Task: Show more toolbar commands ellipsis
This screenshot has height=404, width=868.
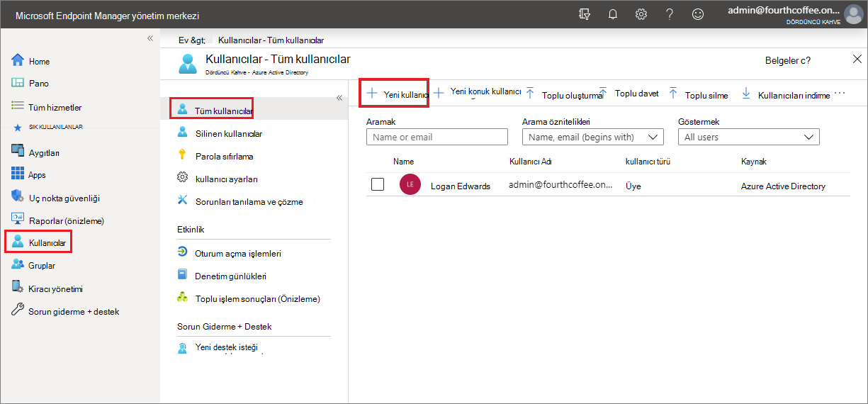Action: point(840,93)
